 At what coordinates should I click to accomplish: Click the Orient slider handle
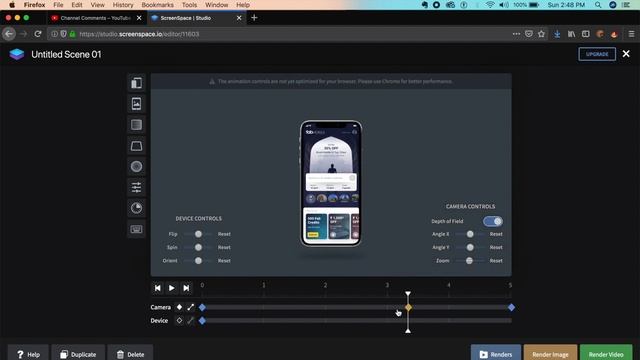[198, 260]
